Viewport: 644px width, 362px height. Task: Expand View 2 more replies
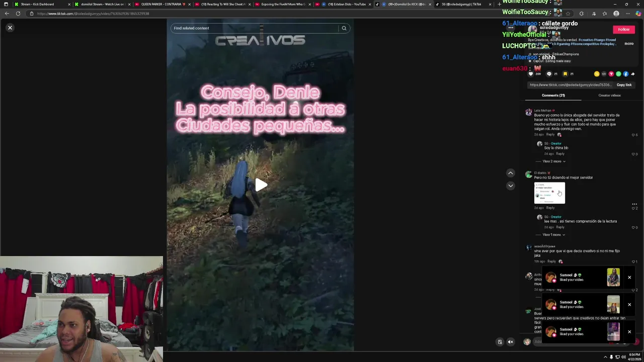(x=553, y=161)
